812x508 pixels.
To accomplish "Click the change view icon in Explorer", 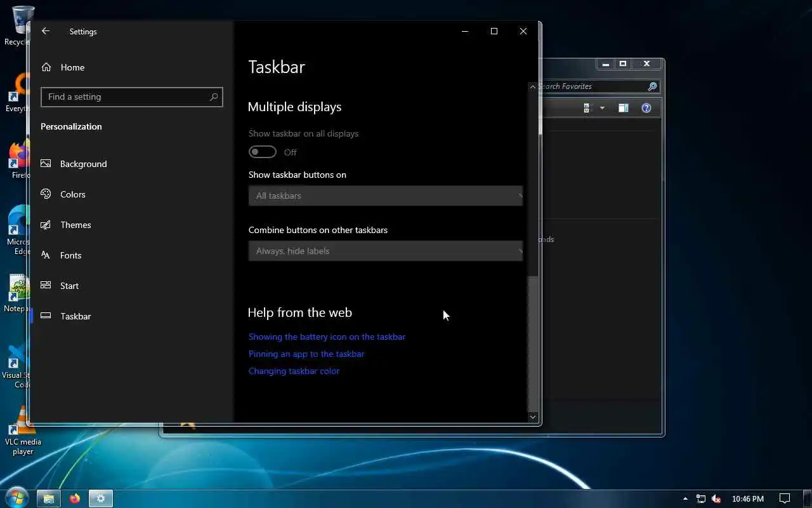I will (587, 108).
